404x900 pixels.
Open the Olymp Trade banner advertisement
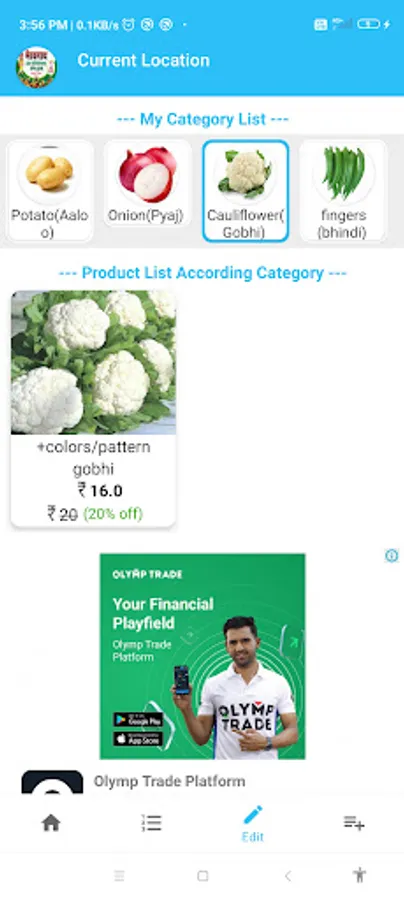click(x=203, y=656)
